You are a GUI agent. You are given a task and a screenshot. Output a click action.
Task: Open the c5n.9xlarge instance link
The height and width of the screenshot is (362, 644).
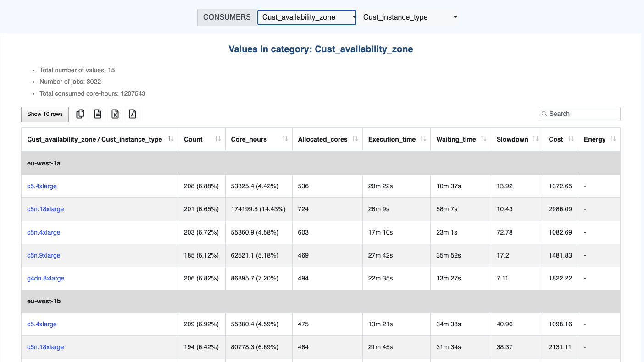44,255
